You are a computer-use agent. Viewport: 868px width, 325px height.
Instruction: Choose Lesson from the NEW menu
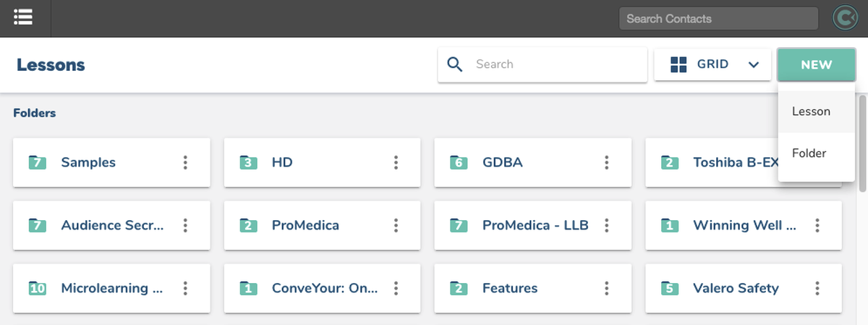click(817, 111)
